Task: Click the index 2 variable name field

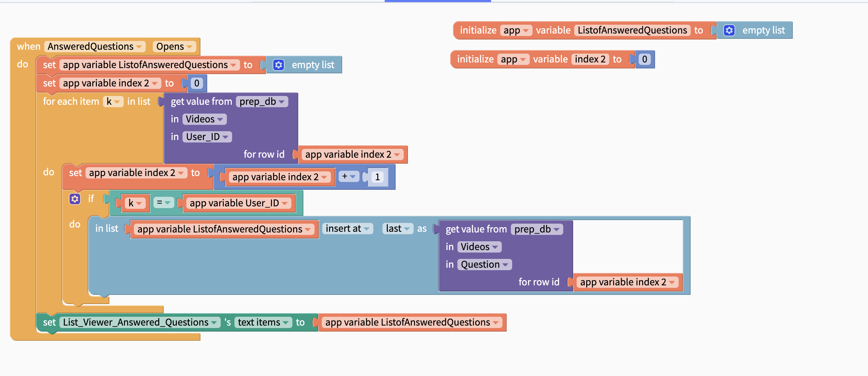Action: (x=590, y=59)
